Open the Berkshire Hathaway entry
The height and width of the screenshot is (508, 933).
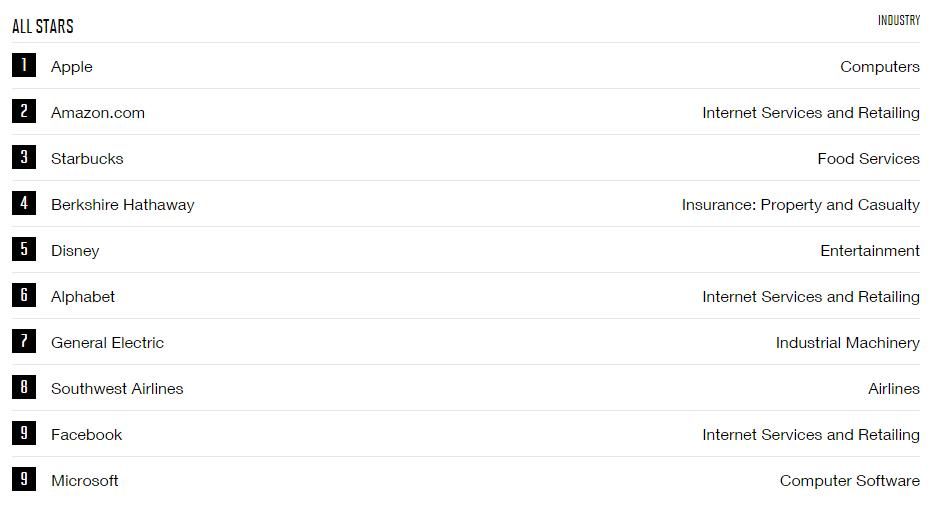click(x=123, y=205)
